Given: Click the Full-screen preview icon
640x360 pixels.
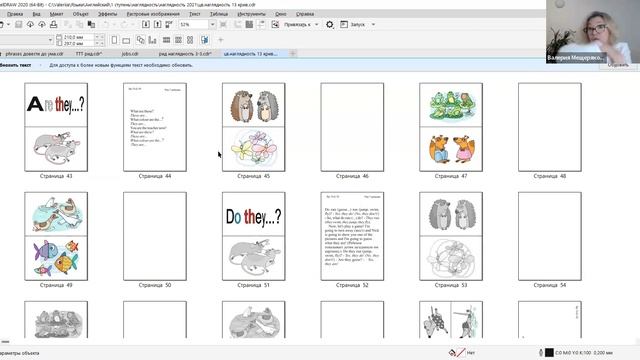Looking at the screenshot, I should (223, 24).
